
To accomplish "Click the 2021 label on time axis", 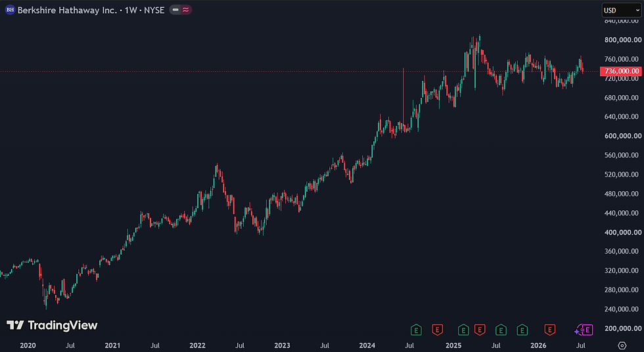I will pos(112,345).
